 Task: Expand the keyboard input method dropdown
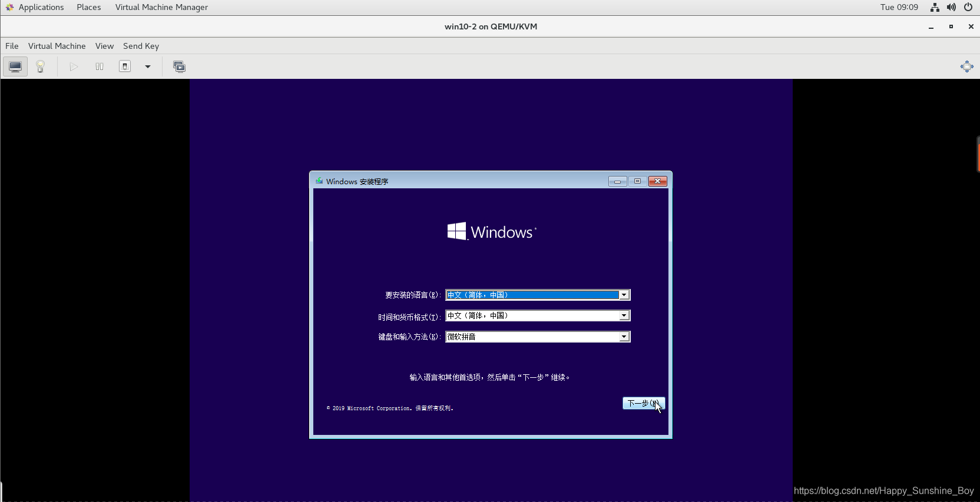(624, 337)
